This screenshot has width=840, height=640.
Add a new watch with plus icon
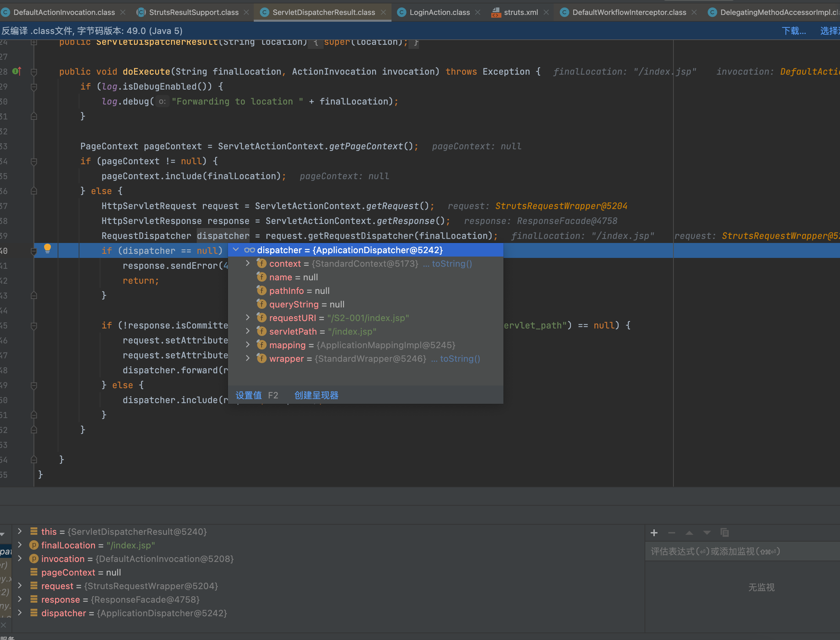coord(654,532)
